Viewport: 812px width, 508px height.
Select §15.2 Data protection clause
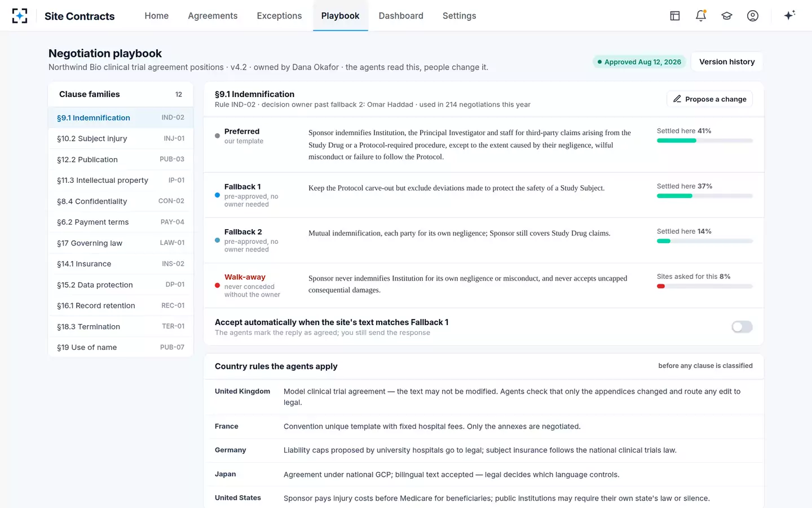pos(121,284)
